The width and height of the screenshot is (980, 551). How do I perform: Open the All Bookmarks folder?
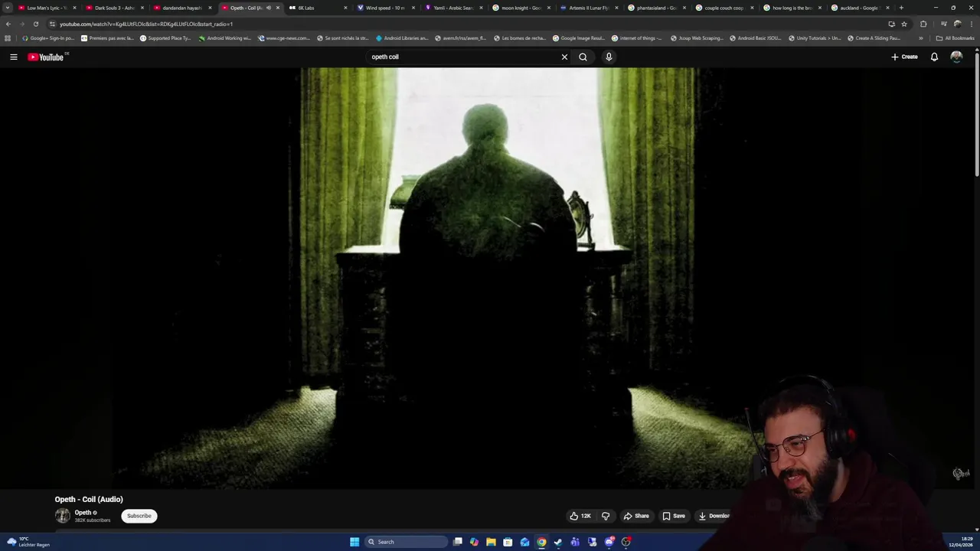(955, 37)
